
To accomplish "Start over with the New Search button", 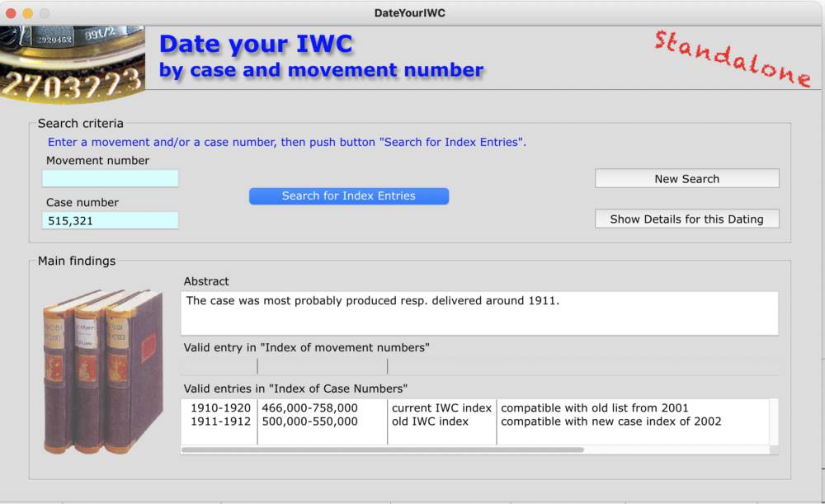I will point(686,178).
